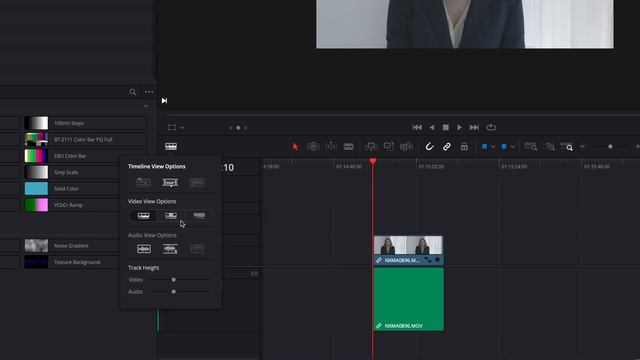Click the red playhead handle on ruler
This screenshot has width=640, height=360.
pos(373,161)
